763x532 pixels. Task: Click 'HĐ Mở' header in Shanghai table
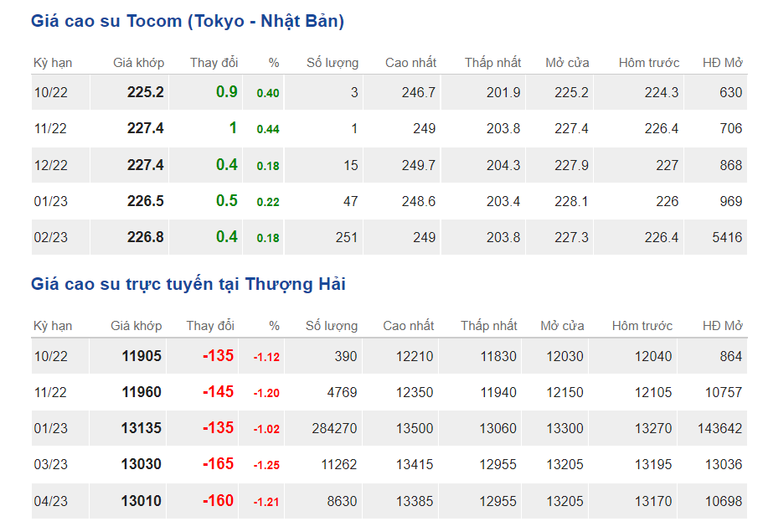tap(722, 326)
